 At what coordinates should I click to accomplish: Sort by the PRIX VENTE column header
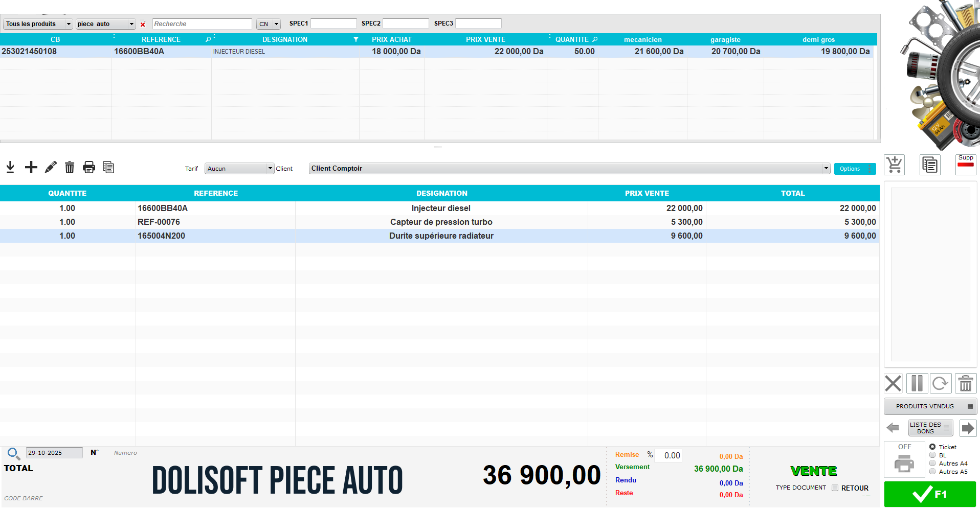pos(485,39)
